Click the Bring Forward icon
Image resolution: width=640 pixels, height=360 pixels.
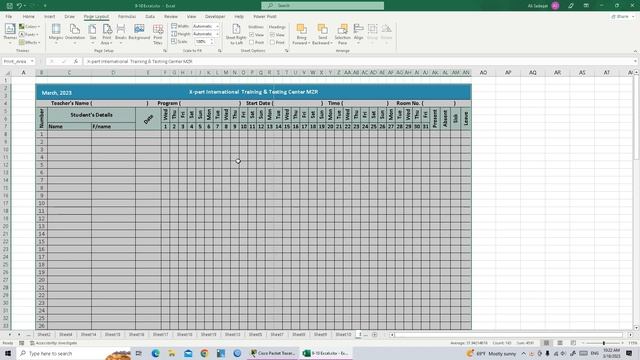(x=302, y=29)
